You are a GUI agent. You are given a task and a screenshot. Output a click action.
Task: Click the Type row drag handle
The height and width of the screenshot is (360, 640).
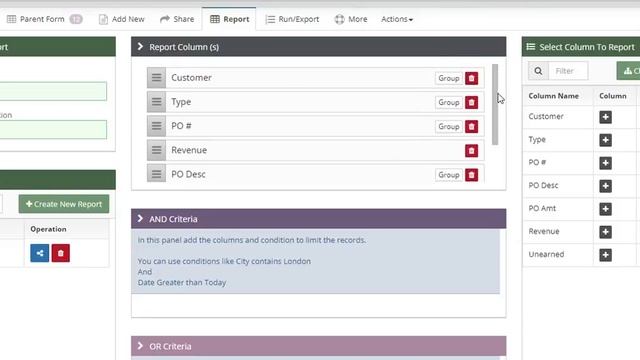click(156, 102)
